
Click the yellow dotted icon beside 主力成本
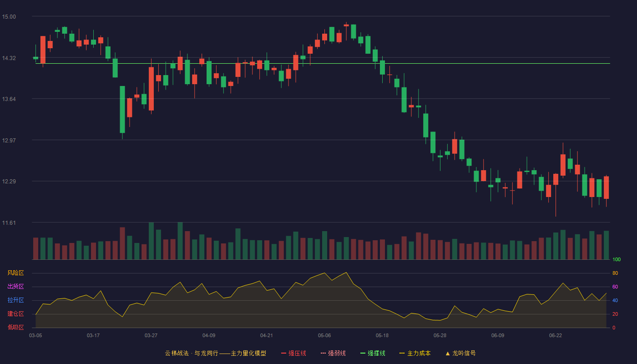(402, 353)
